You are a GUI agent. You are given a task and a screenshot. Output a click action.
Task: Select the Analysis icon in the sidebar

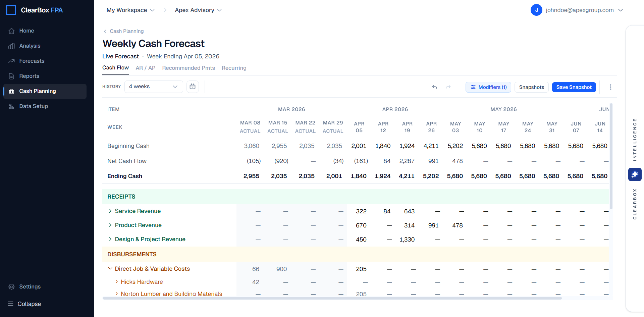point(11,46)
